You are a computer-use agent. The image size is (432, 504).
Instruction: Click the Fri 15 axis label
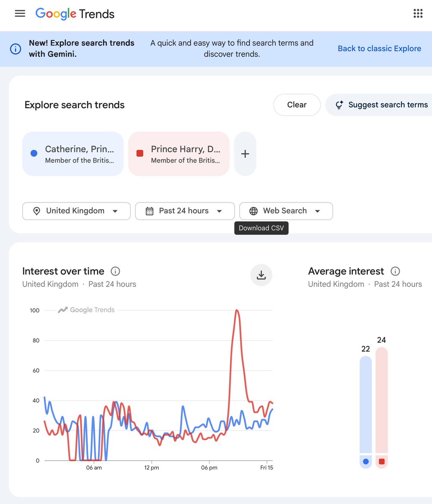pyautogui.click(x=267, y=467)
